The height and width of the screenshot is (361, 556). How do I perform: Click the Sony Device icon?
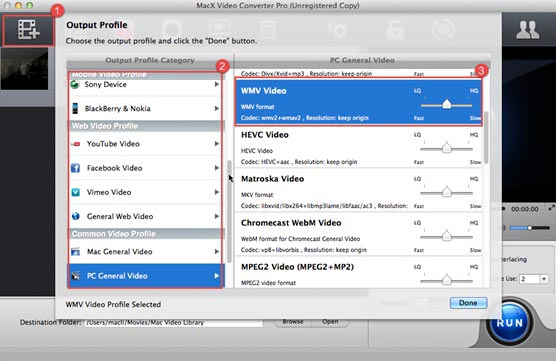tap(75, 84)
